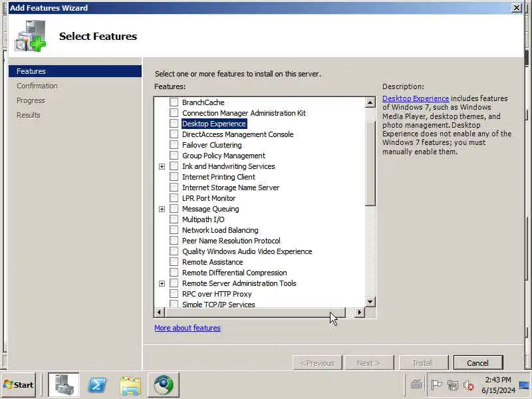Check the Internet Printing Client checkbox
This screenshot has height=399, width=532.
click(x=174, y=176)
